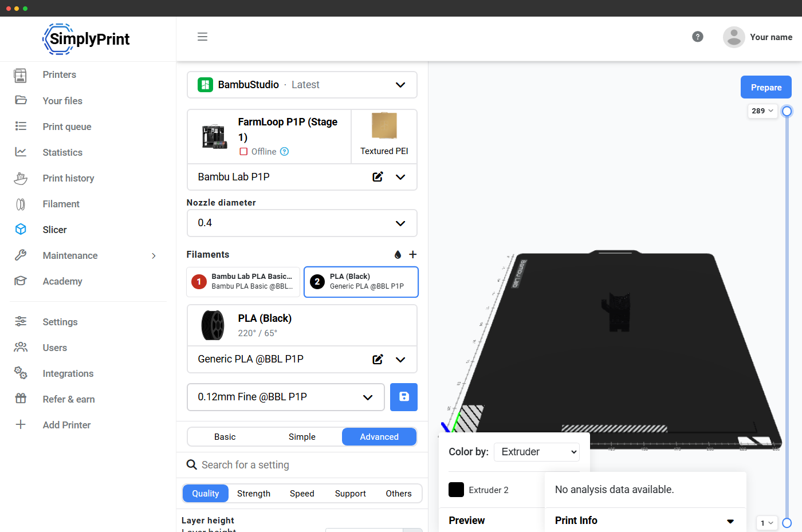Image resolution: width=802 pixels, height=532 pixels.
Task: Click the Print queue list icon
Action: 21,126
